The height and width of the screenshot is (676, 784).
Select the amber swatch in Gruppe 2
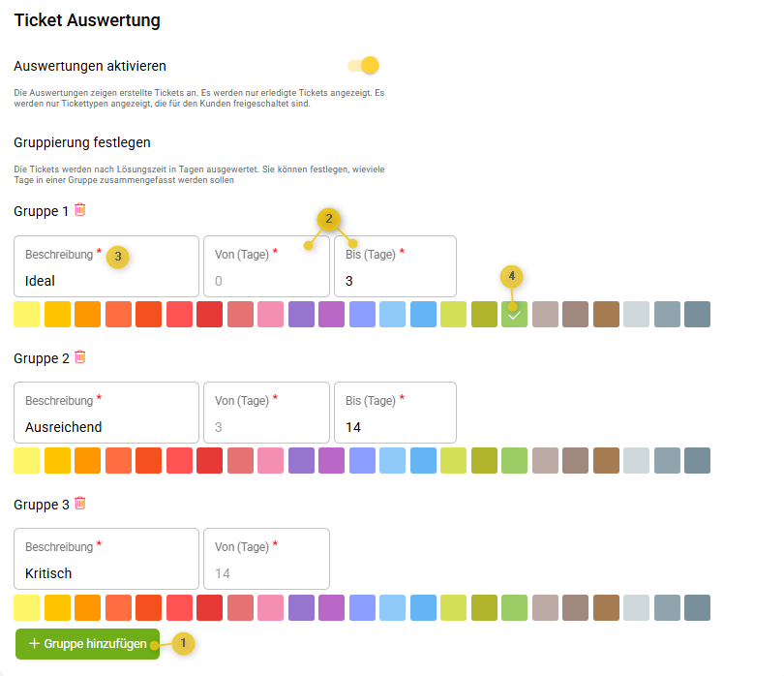[58, 460]
